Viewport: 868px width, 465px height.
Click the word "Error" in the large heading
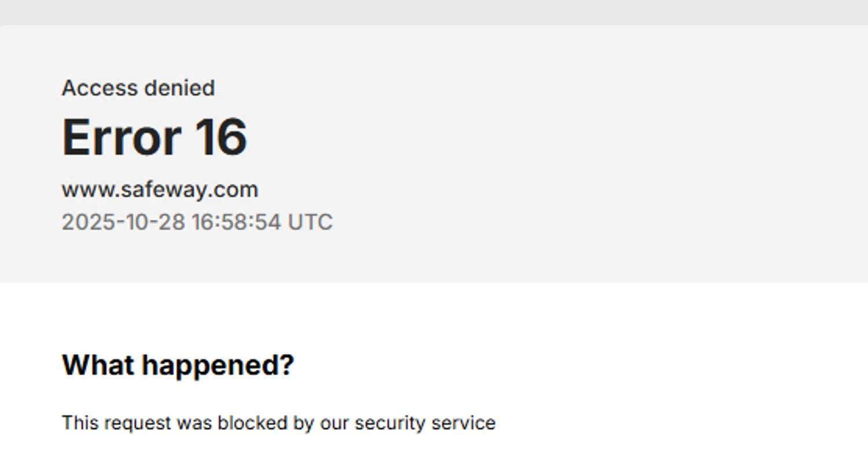point(122,138)
